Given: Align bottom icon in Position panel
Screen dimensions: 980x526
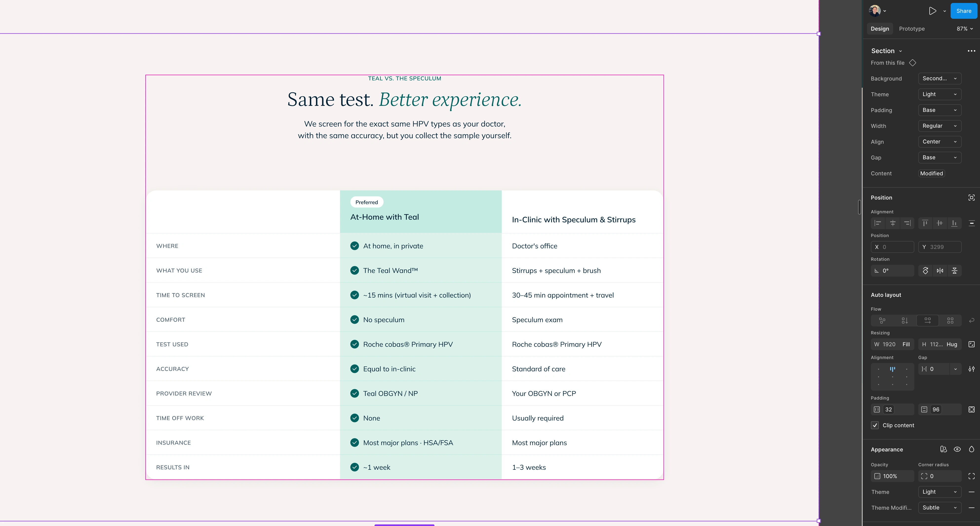Looking at the screenshot, I should [x=954, y=223].
